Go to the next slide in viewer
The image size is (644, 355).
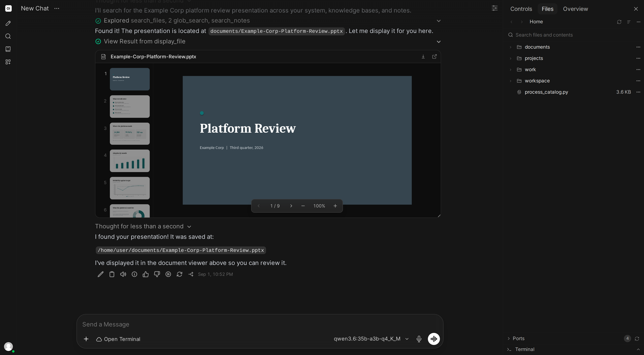[291, 206]
